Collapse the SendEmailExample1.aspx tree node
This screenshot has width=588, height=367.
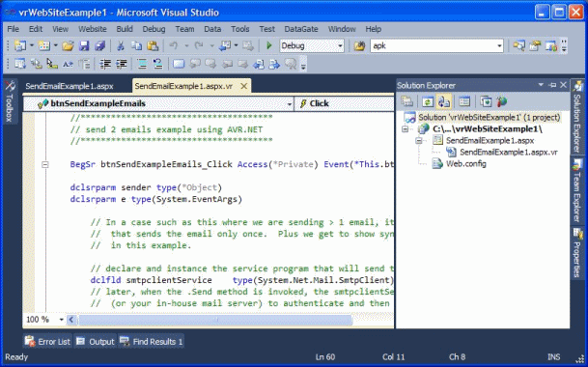(419, 141)
